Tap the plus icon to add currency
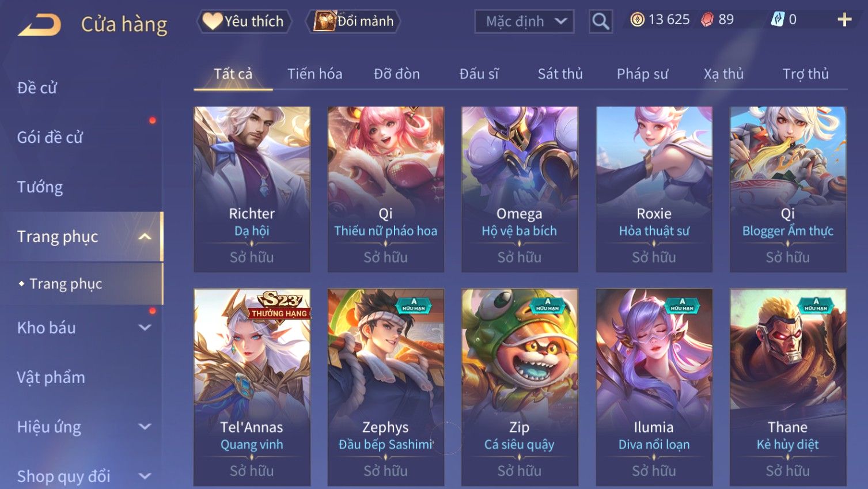Viewport: 868px width, 489px height. click(844, 20)
